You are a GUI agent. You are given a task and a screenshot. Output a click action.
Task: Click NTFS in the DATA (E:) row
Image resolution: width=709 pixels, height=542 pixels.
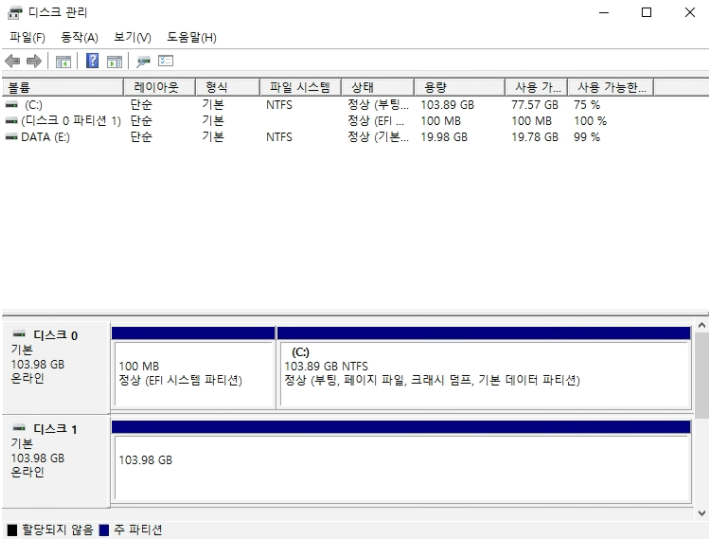pyautogui.click(x=279, y=137)
